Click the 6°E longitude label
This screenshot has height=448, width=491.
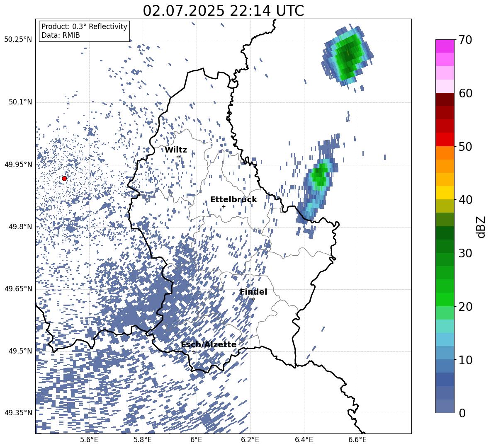pos(196,440)
